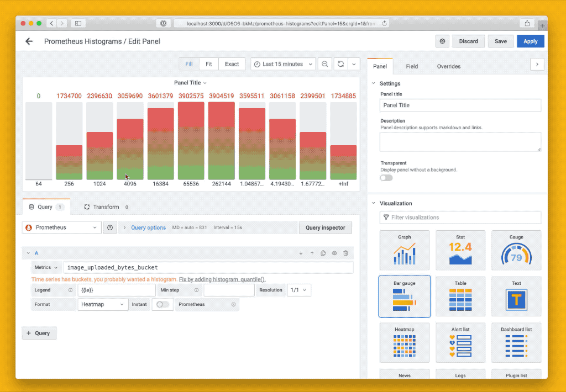This screenshot has width=566, height=392.
Task: Switch to the Gauge visualization
Action: click(x=516, y=250)
